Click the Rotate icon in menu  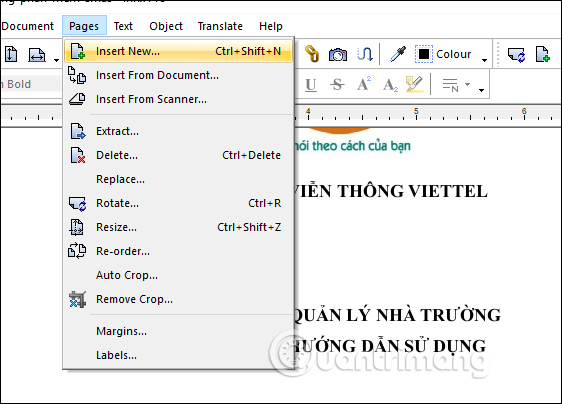tap(77, 204)
